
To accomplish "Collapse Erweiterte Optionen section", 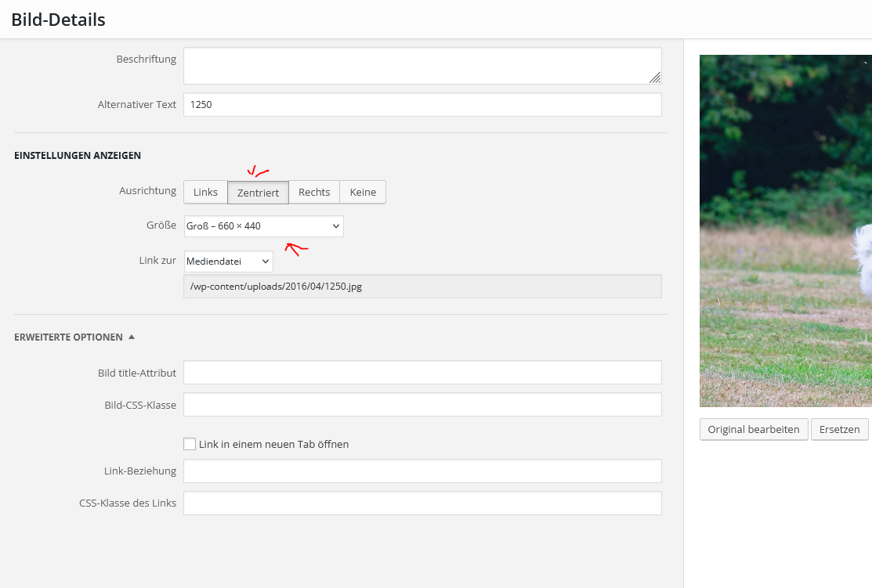I will (x=69, y=337).
